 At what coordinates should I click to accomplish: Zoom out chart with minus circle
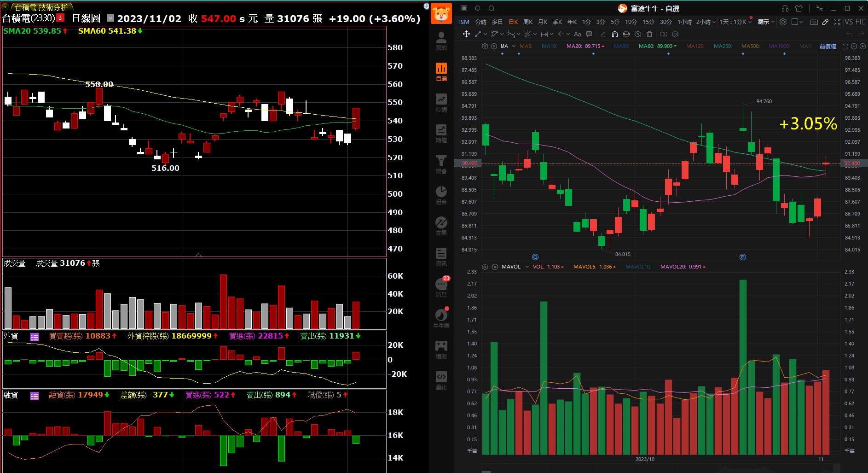854,47
